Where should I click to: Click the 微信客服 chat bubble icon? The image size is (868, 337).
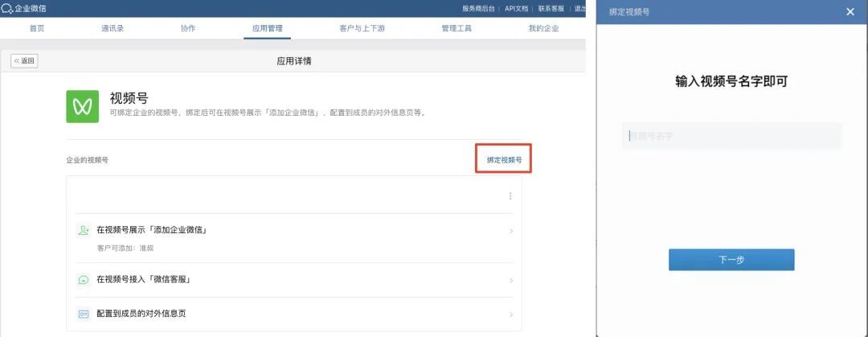[84, 280]
